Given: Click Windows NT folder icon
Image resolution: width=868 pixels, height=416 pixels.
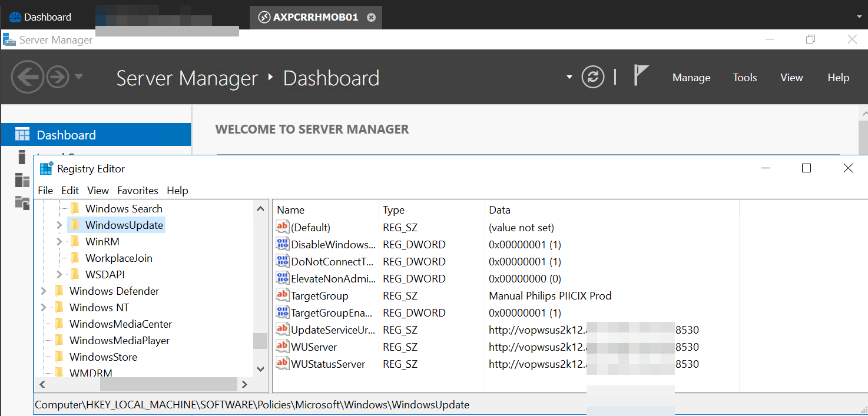Looking at the screenshot, I should (x=58, y=307).
